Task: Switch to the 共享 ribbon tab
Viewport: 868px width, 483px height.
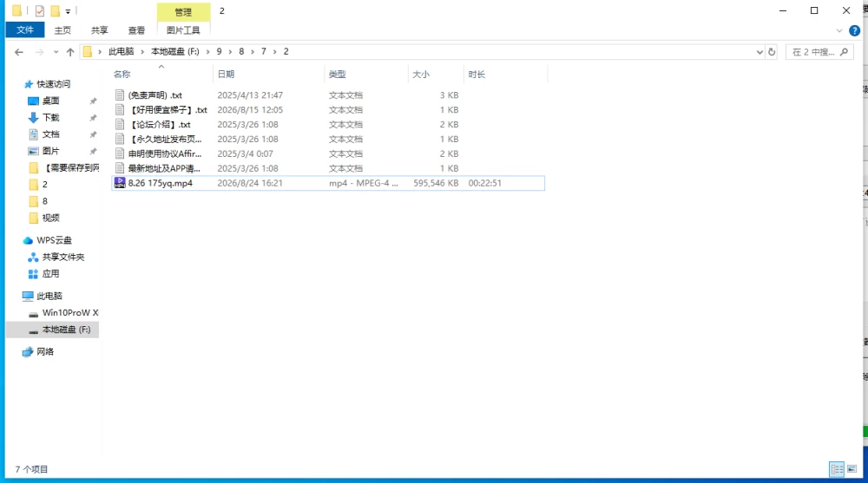Action: click(100, 30)
